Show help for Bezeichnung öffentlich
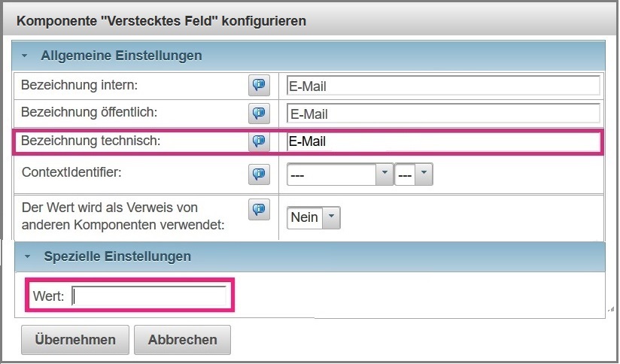Screen dimensions: 620x364 [x=259, y=114]
